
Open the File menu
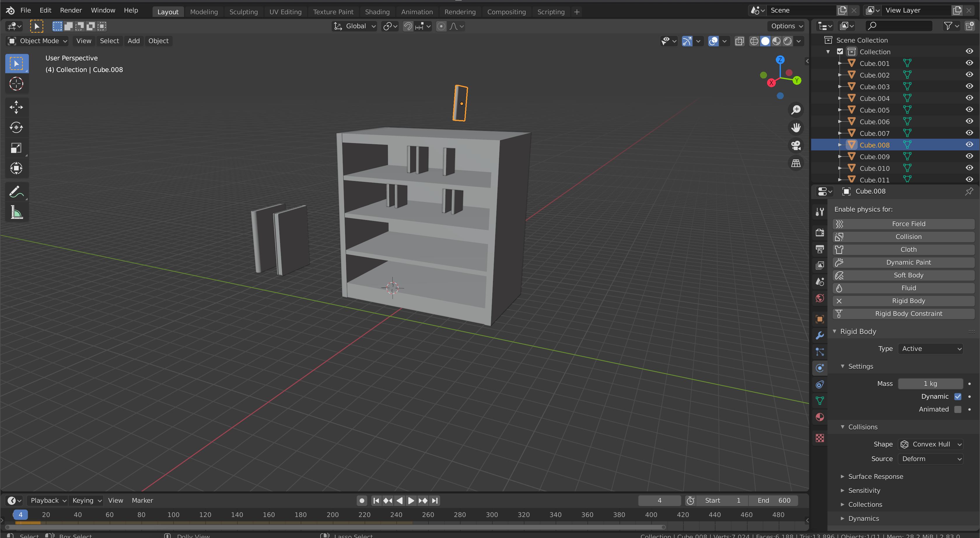[25, 10]
